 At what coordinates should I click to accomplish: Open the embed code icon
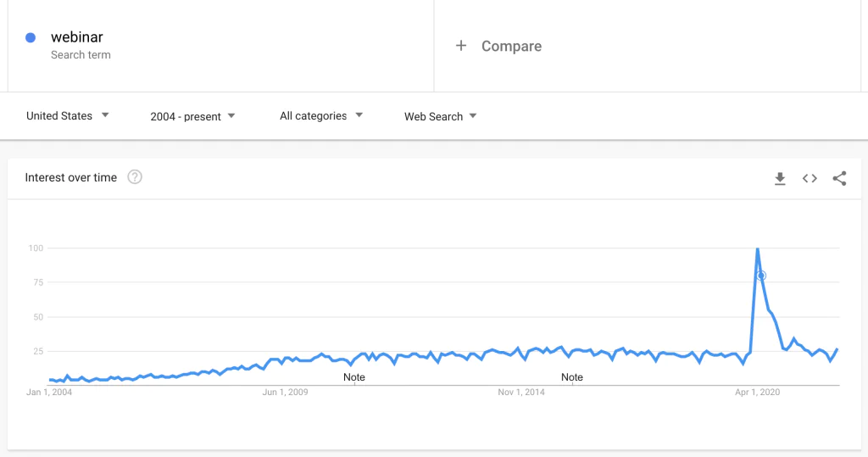810,178
